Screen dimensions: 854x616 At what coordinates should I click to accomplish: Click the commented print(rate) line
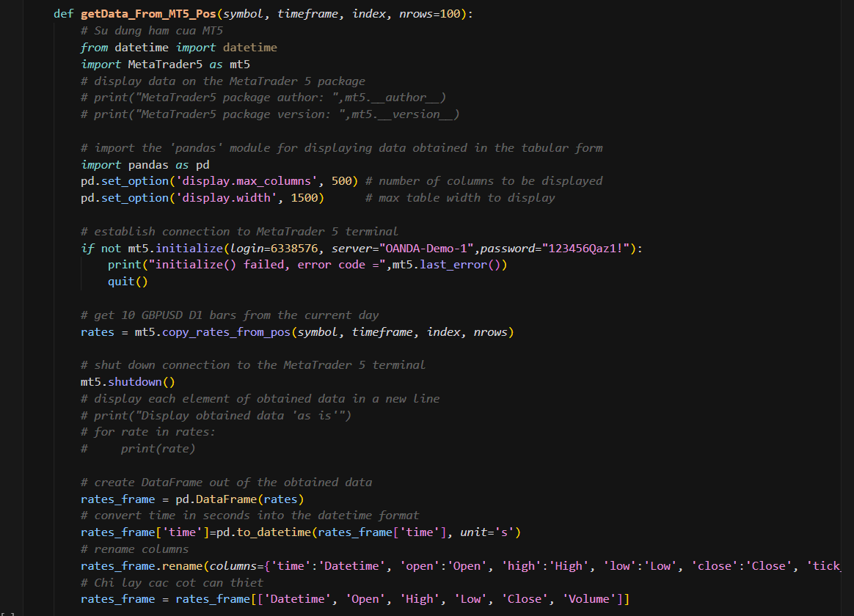[158, 449]
